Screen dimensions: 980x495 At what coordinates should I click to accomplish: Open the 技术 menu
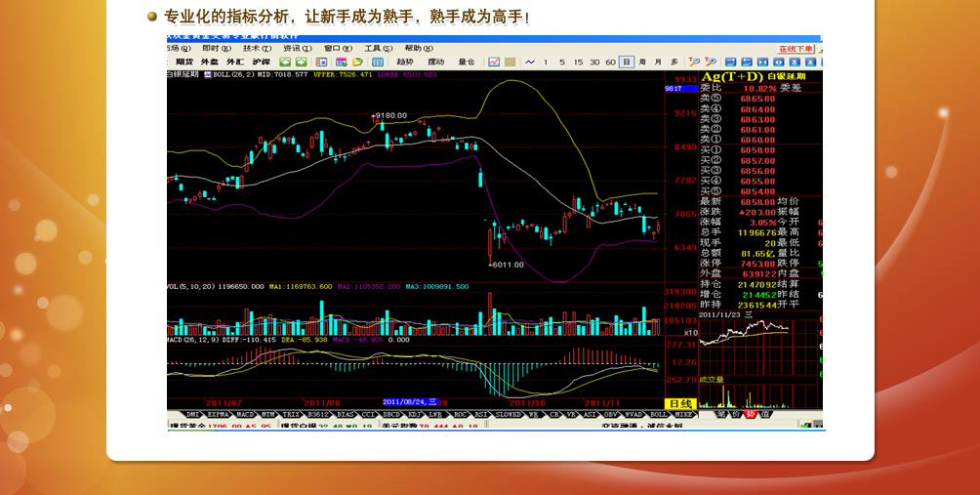257,49
